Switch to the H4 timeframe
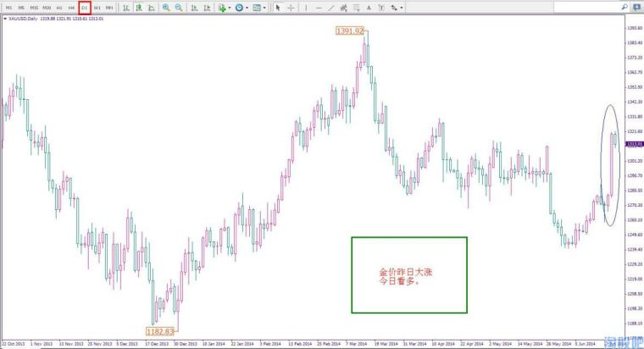Screen dimensions: 644x349 71,8
